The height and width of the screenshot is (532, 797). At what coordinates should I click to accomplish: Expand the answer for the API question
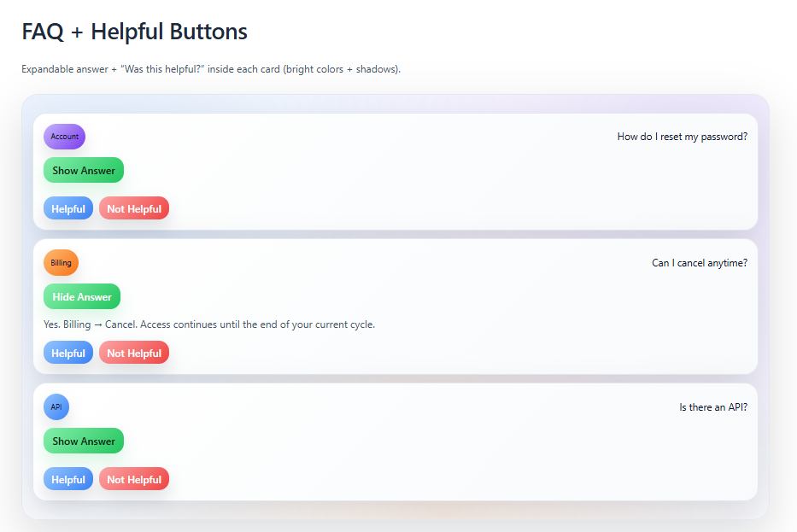(83, 441)
